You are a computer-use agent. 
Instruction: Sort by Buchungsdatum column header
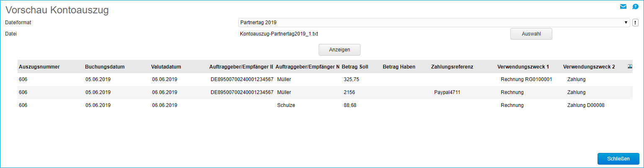[105, 67]
